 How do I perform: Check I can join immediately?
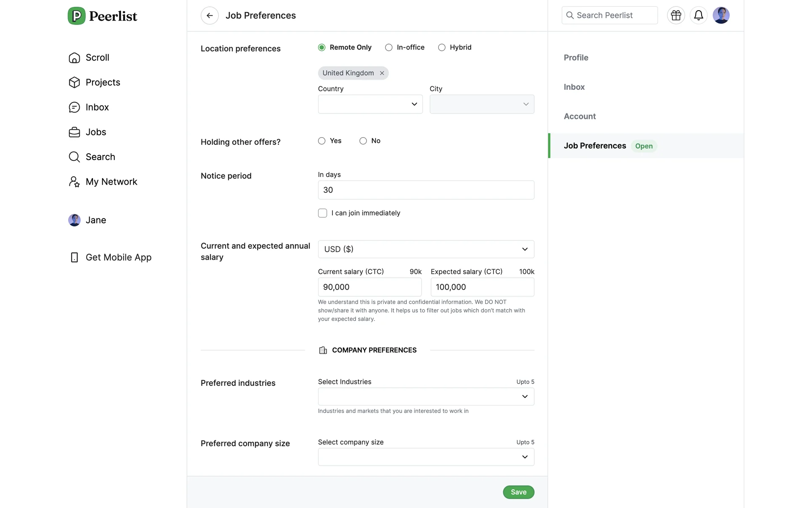[x=323, y=213]
